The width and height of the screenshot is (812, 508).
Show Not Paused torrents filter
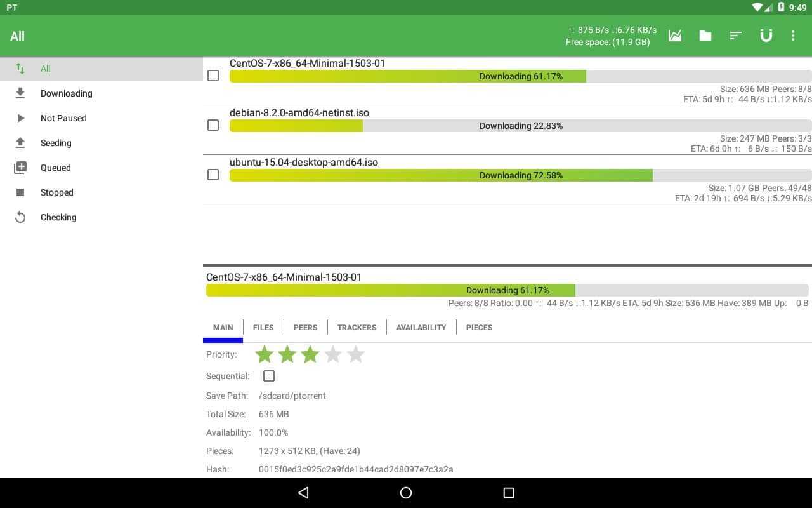pyautogui.click(x=63, y=118)
